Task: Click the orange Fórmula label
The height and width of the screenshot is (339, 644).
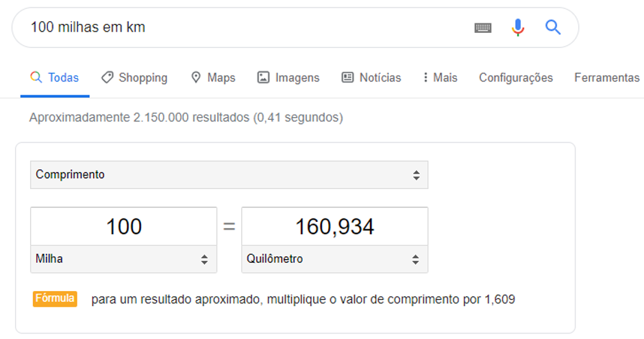Action: [55, 299]
